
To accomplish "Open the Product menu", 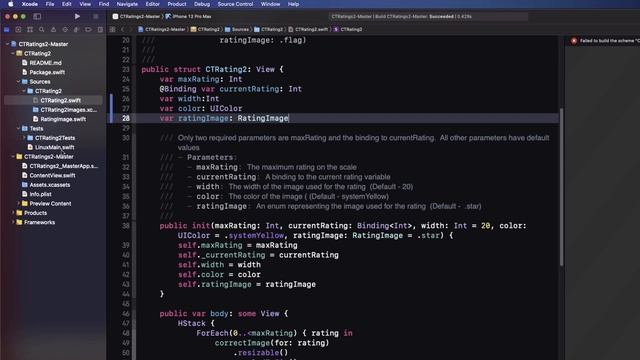I will [x=177, y=4].
